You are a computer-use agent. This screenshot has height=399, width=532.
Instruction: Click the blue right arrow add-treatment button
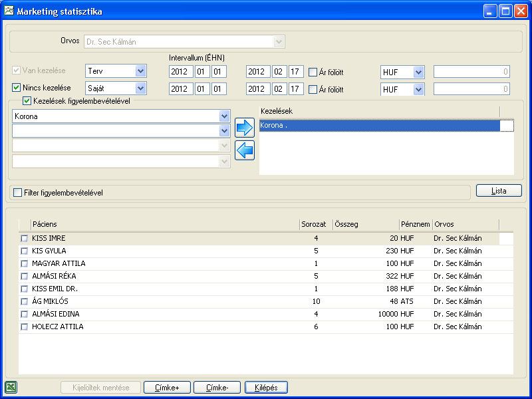245,128
